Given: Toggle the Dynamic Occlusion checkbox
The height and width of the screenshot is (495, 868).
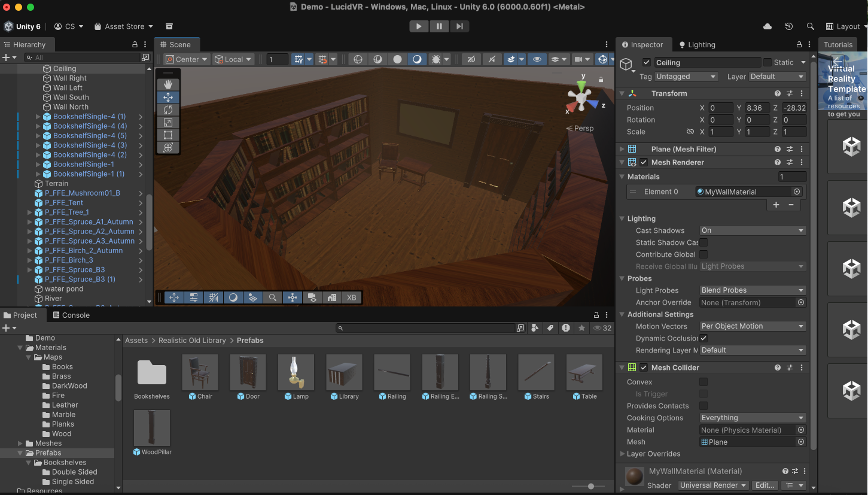Looking at the screenshot, I should coord(703,338).
